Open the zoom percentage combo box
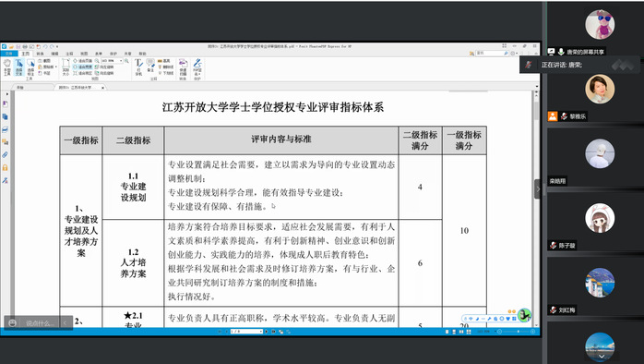This screenshot has height=364, width=644. (x=112, y=61)
